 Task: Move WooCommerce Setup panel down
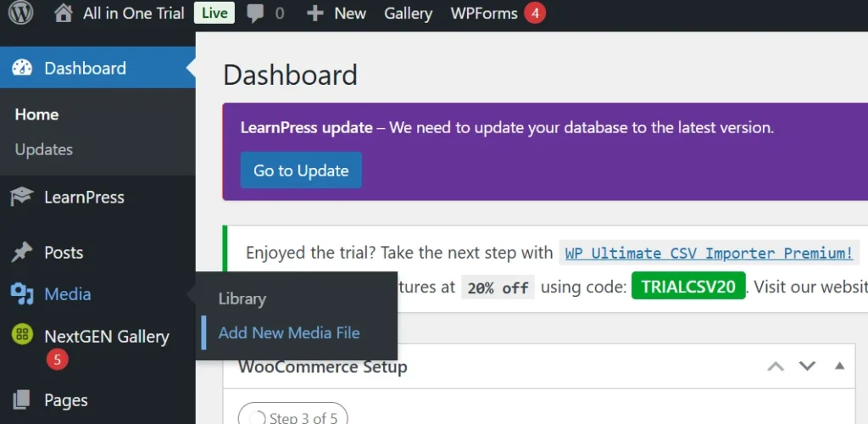tap(807, 366)
